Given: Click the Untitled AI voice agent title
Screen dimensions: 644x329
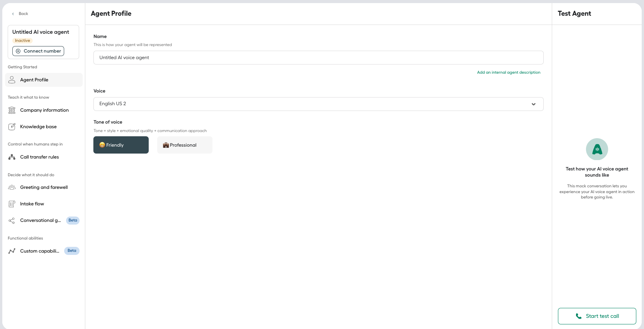Looking at the screenshot, I should click(41, 32).
